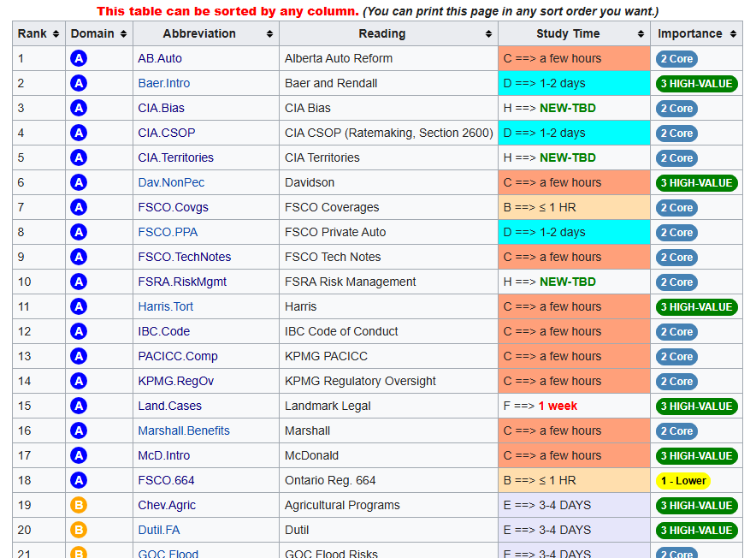The image size is (756, 558).
Task: Sort table by Reading column
Action: [x=388, y=33]
